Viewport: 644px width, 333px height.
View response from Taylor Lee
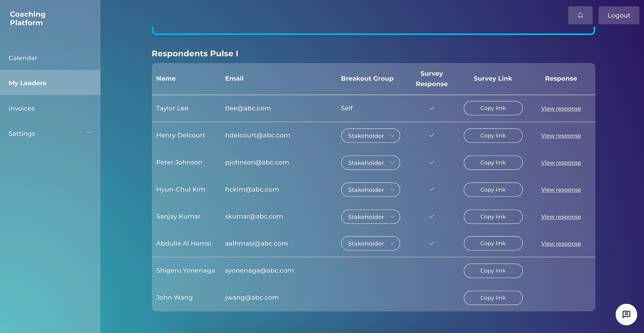tap(561, 108)
